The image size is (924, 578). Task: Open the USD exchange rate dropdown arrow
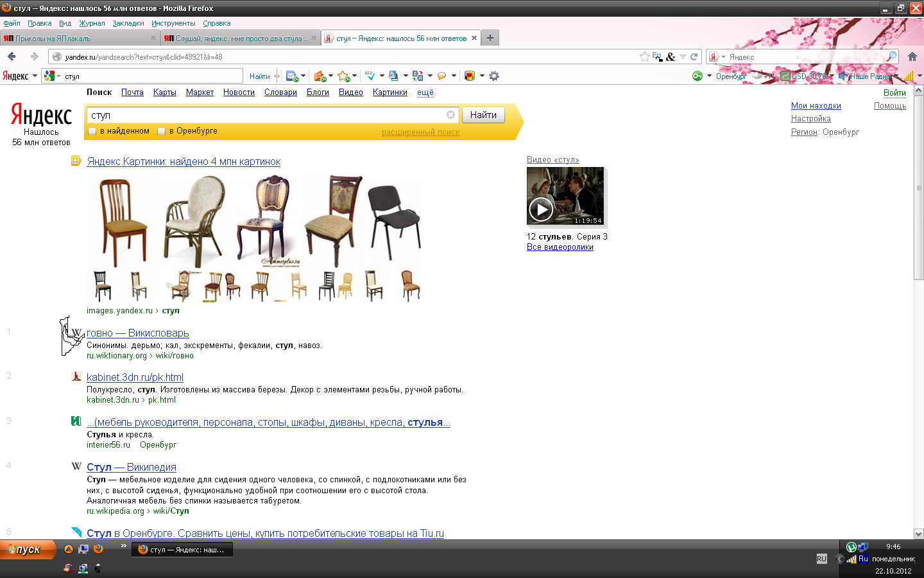coord(832,76)
